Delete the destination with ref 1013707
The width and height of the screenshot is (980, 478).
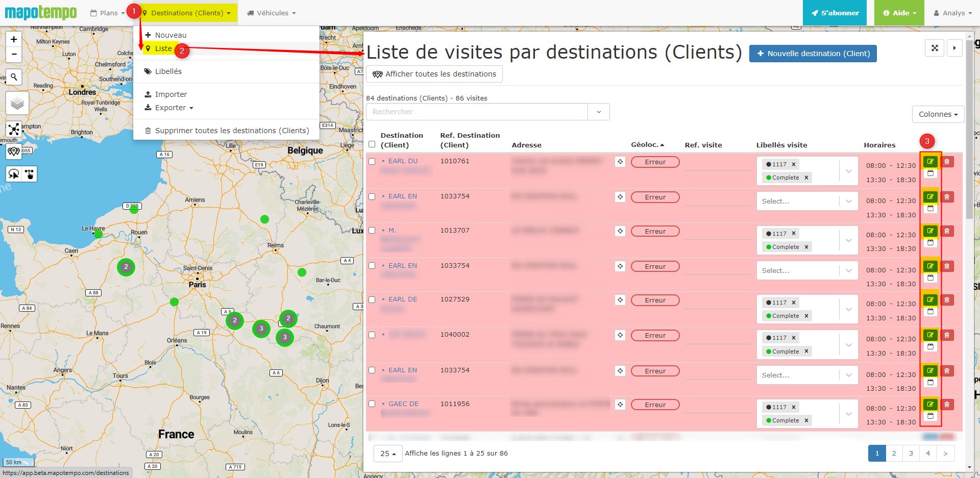(947, 231)
